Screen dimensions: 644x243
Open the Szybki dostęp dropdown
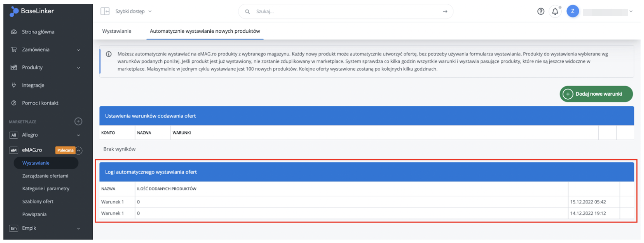pos(133,11)
